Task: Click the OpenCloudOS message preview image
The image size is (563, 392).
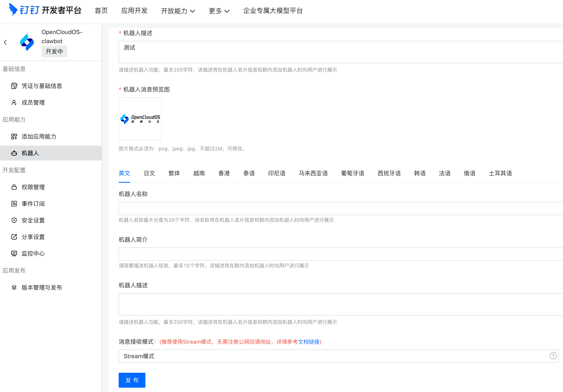Action: pos(140,119)
